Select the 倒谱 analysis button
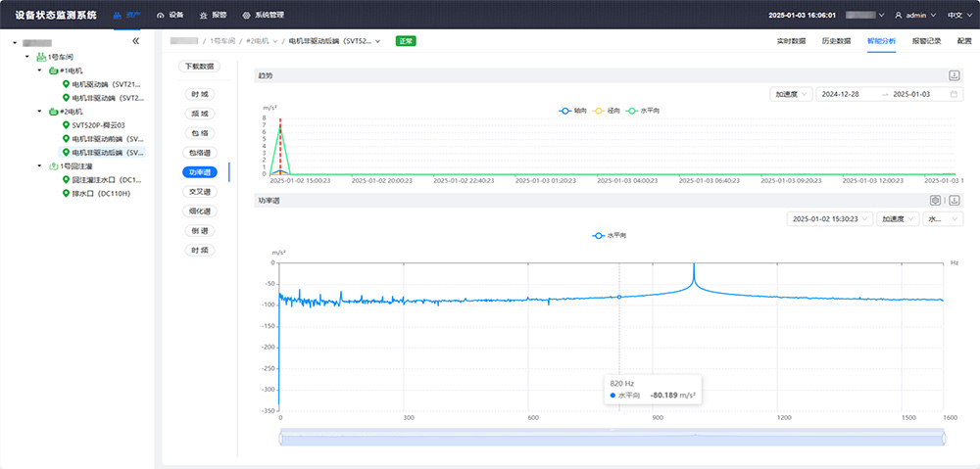 (x=199, y=230)
